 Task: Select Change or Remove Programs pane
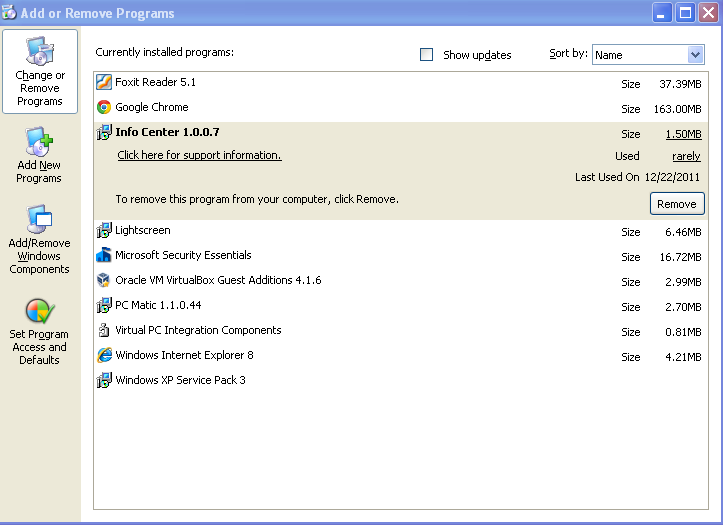coord(40,71)
